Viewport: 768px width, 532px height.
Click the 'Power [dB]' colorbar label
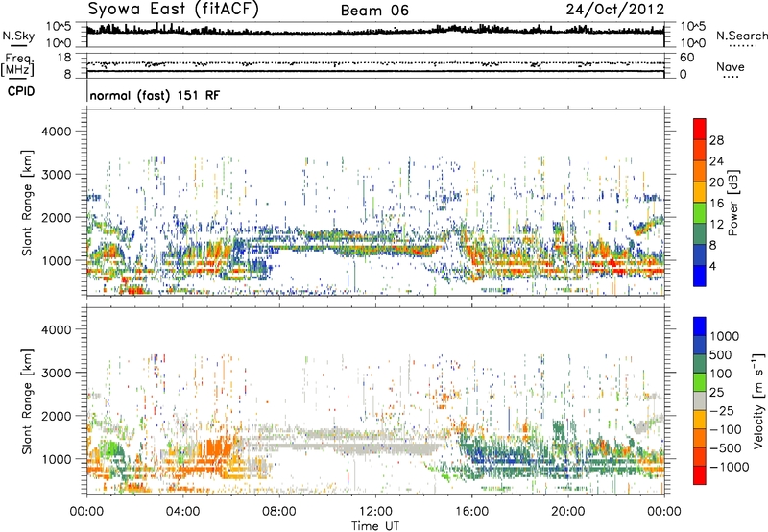tap(732, 203)
